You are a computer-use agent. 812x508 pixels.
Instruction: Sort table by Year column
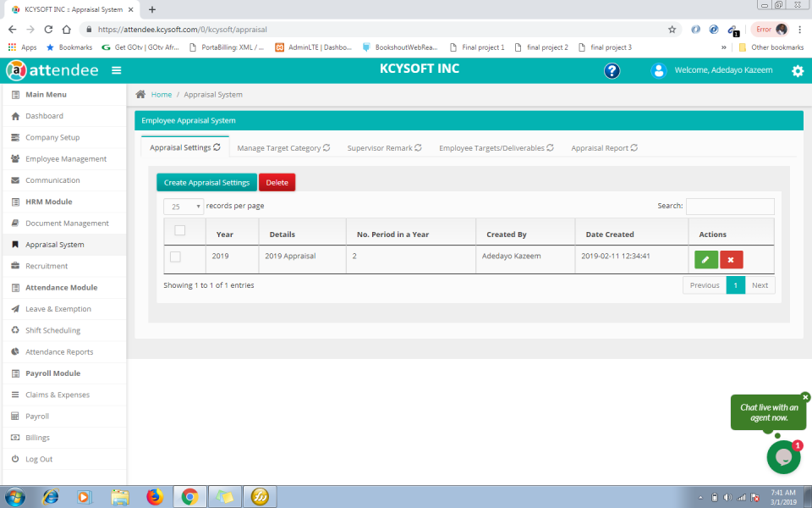232,232
